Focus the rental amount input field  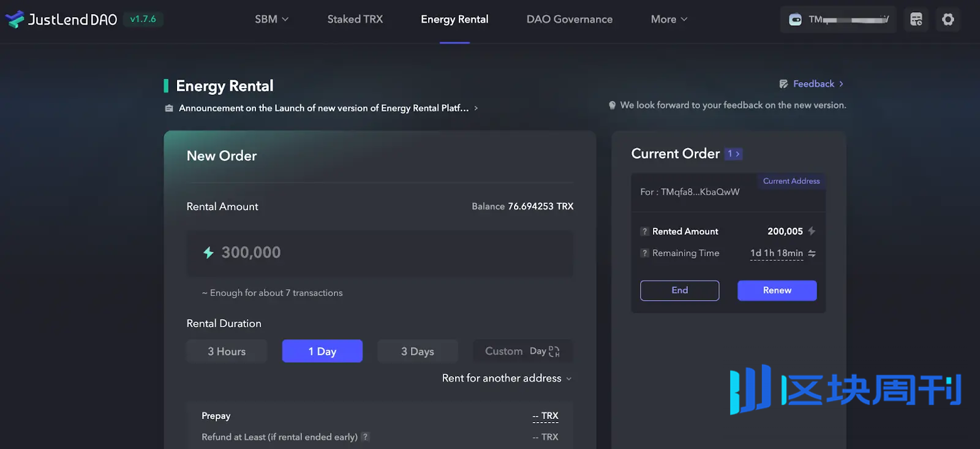(380, 253)
